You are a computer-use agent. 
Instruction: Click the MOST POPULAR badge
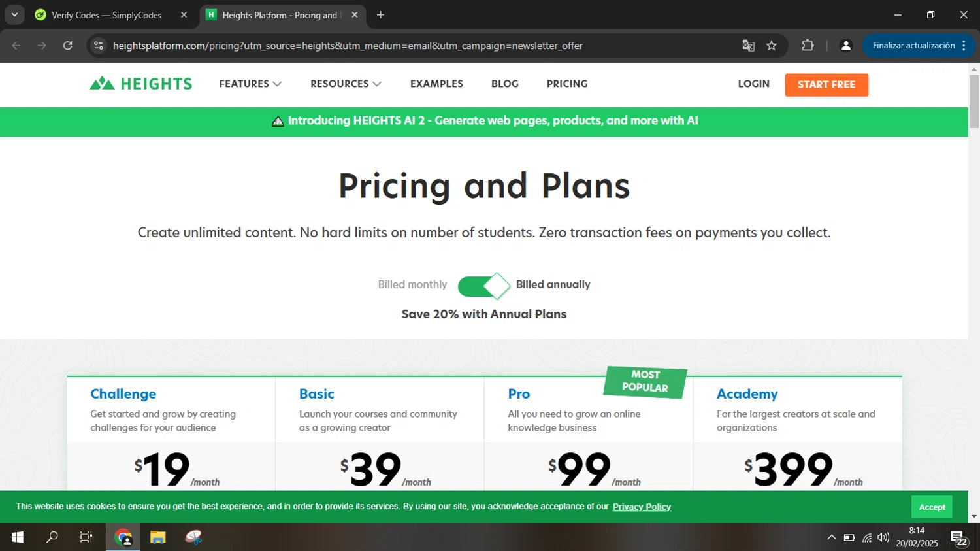click(x=645, y=381)
